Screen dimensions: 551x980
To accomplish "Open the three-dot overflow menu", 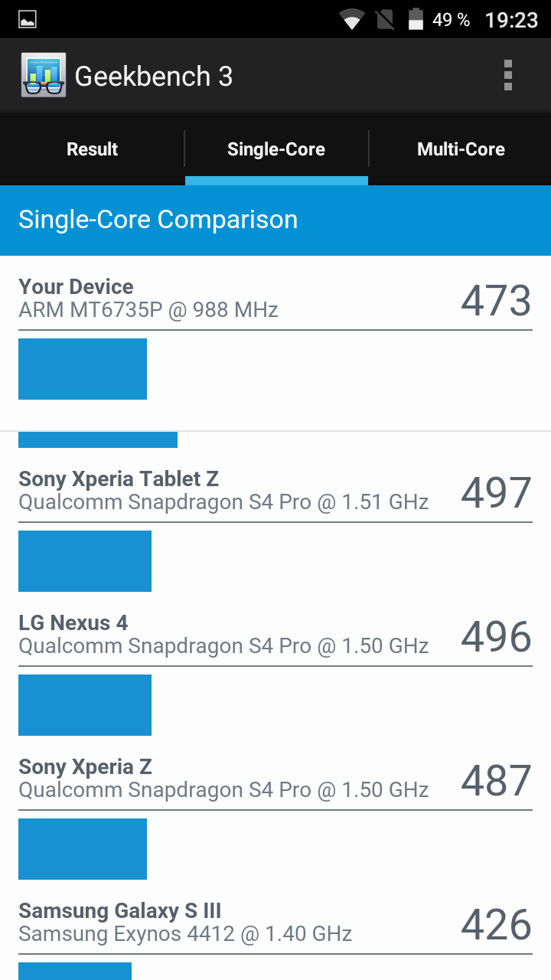I will pos(507,76).
